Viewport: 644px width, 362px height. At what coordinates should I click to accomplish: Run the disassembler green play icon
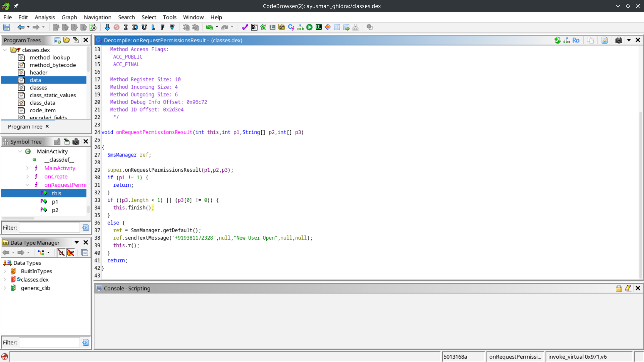309,27
